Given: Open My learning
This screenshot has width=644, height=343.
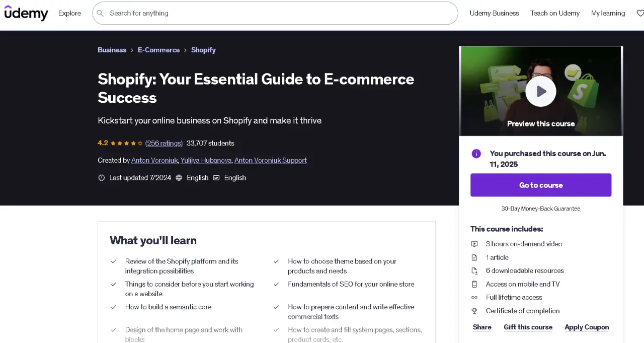Looking at the screenshot, I should (x=608, y=13).
